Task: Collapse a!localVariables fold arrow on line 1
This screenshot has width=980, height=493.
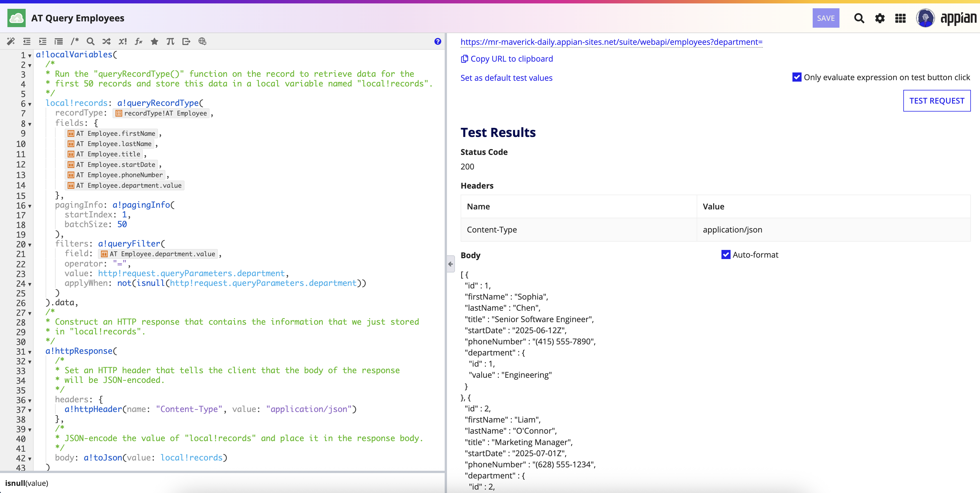Action: (x=30, y=56)
